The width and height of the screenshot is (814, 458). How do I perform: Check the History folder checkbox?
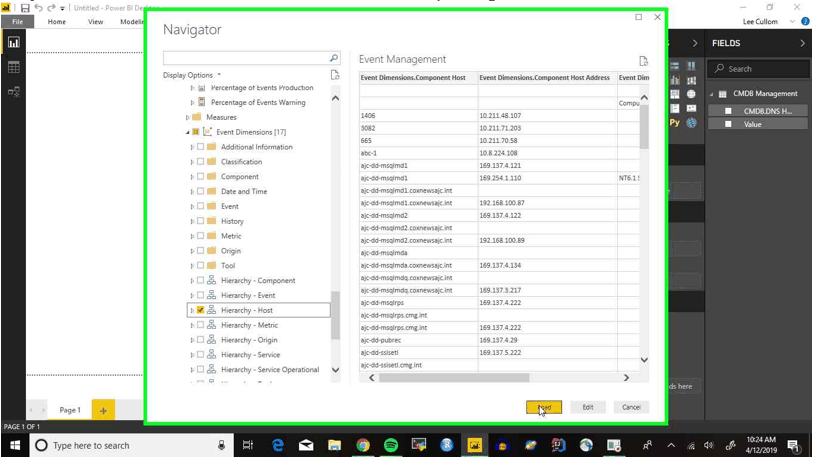pos(200,221)
